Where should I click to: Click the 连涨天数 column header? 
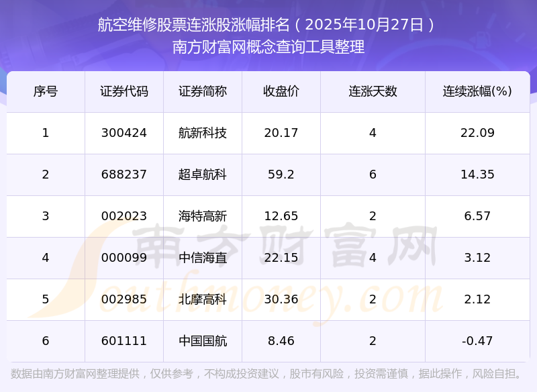[373, 91]
